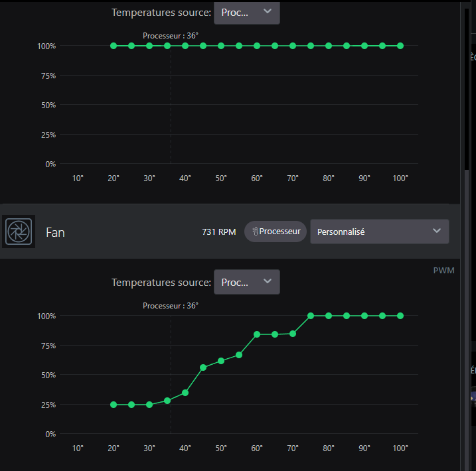Click the 60° curve point on the lower graph

pos(257,334)
